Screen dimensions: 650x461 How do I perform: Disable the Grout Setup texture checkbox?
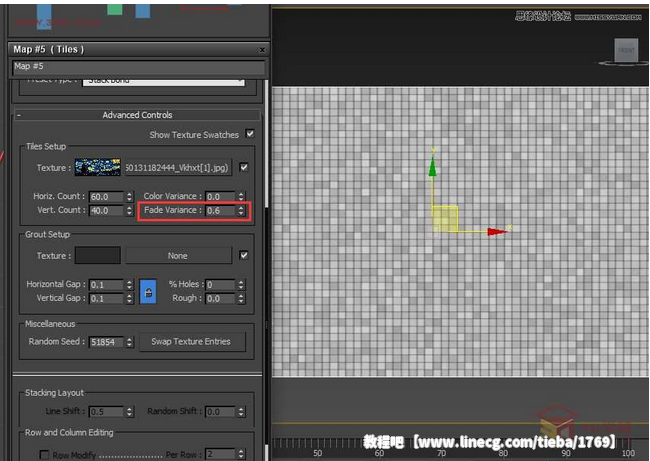(x=244, y=255)
